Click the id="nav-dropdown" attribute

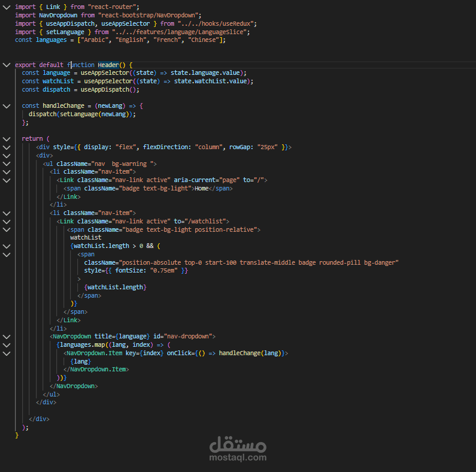pyautogui.click(x=183, y=336)
